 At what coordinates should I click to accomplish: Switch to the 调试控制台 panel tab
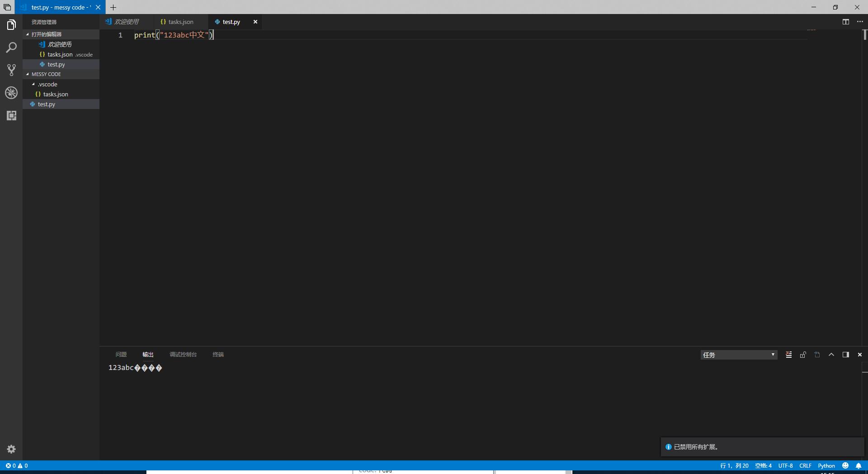tap(183, 355)
